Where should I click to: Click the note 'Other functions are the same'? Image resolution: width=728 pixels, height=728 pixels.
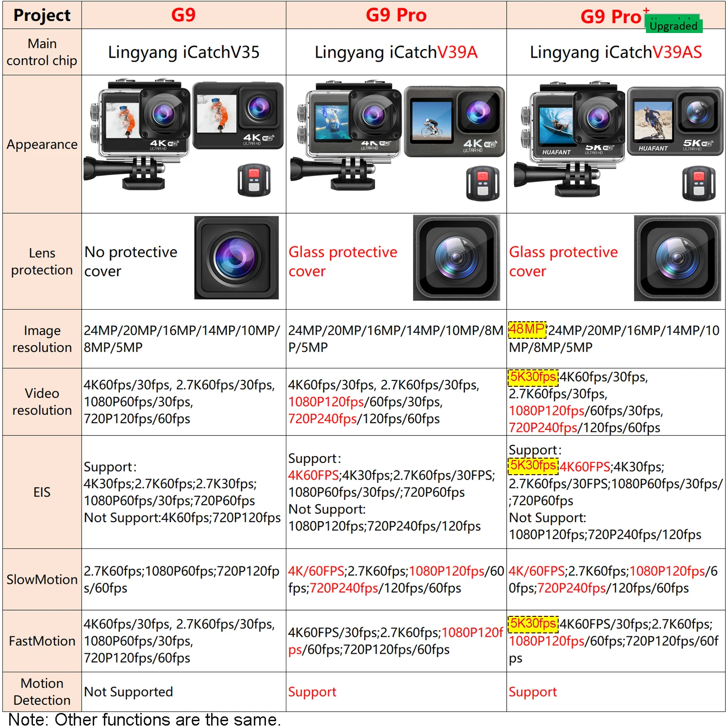[145, 719]
